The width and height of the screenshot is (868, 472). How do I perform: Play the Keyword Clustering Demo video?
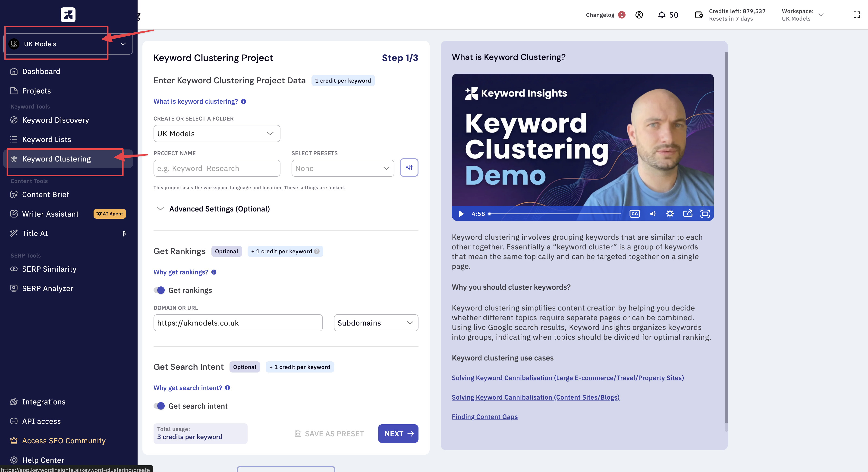tap(461, 214)
